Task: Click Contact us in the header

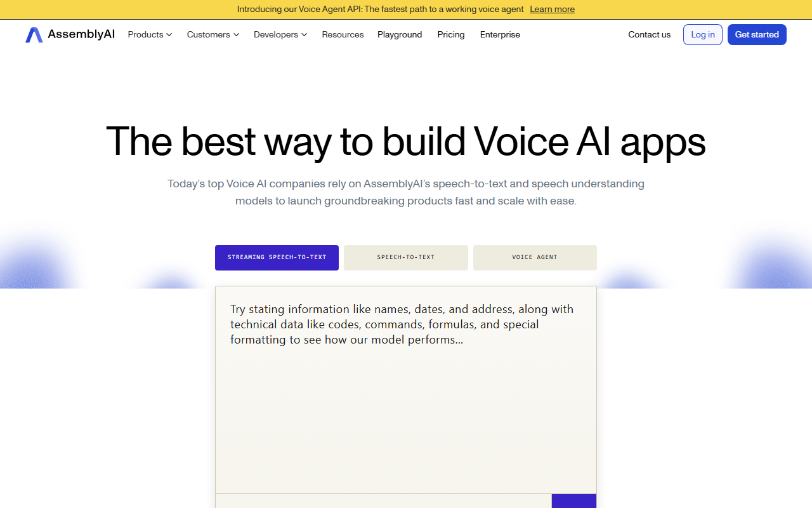Action: (649, 35)
